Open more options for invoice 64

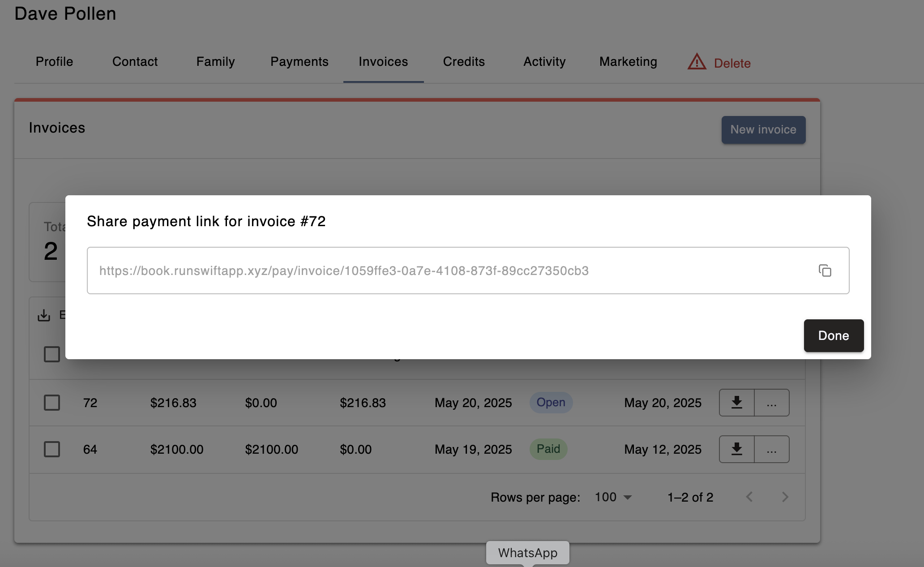771,449
